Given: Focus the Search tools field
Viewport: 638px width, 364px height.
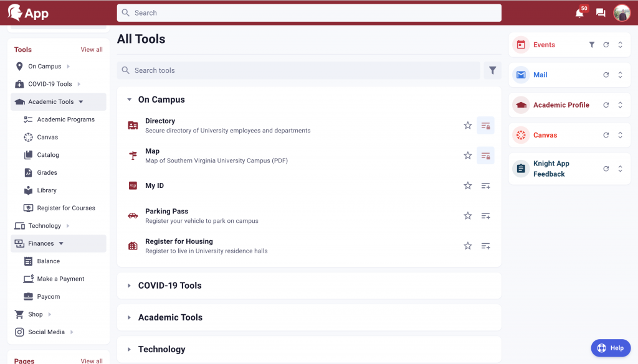Looking at the screenshot, I should coord(298,70).
